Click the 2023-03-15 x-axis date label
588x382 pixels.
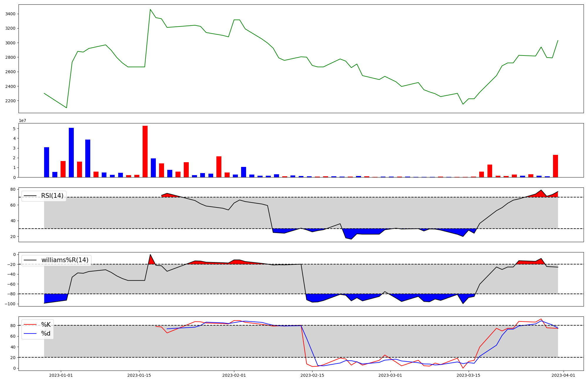pyautogui.click(x=469, y=375)
